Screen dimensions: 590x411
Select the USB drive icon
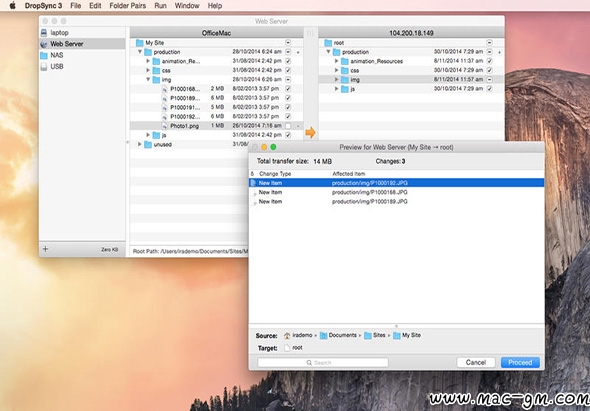(44, 67)
